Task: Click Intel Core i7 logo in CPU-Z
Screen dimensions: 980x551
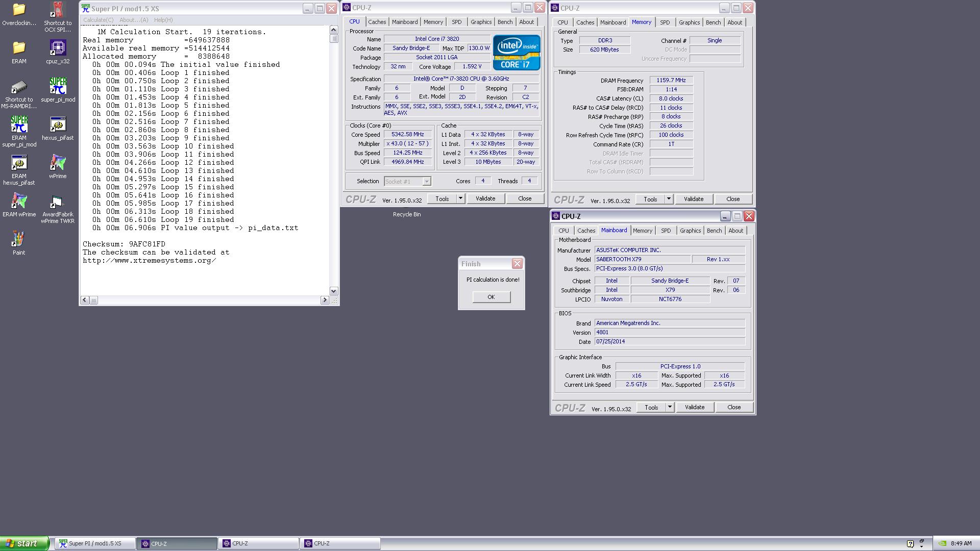Action: (517, 53)
